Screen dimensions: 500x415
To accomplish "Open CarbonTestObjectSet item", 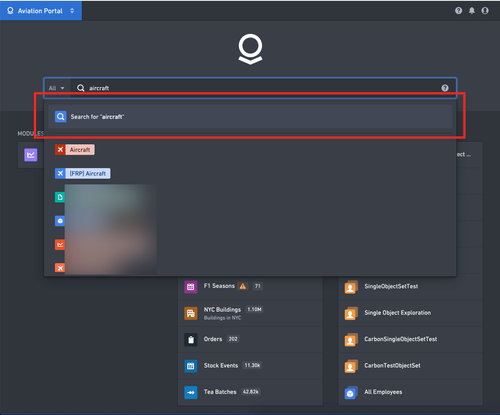I will (x=392, y=366).
